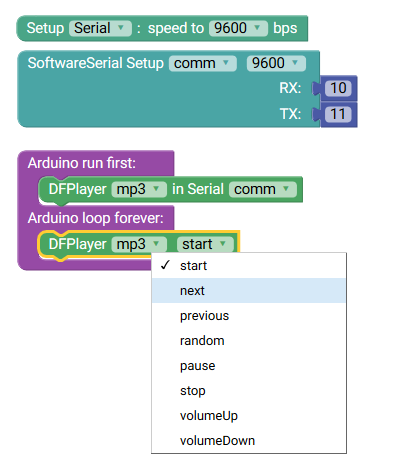394x467 pixels.
Task: Choose the 'stop' menu entry
Action: pos(249,390)
